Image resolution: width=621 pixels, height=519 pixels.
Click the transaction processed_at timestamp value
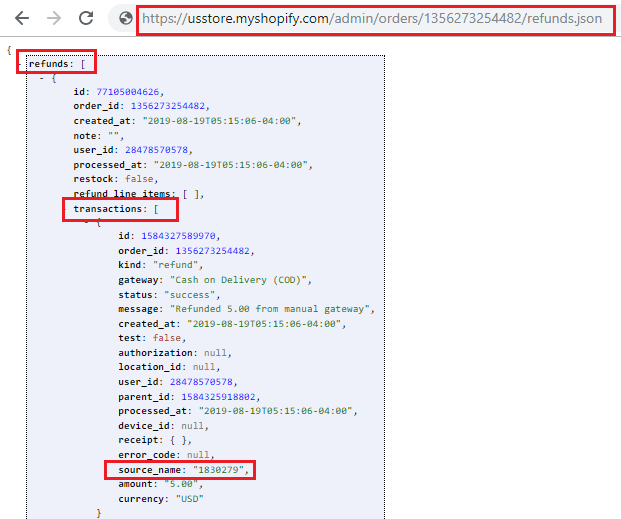click(x=275, y=411)
